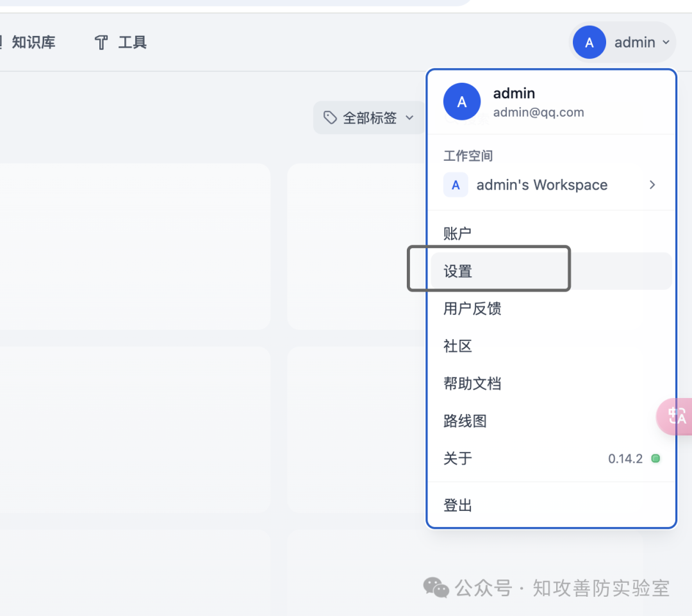The image size is (692, 616).
Task: Expand admin's Workspace via its right chevron
Action: pyautogui.click(x=652, y=185)
